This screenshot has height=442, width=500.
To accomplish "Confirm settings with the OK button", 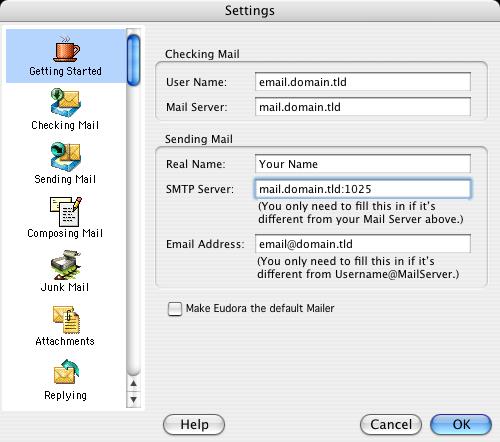I will tap(461, 425).
